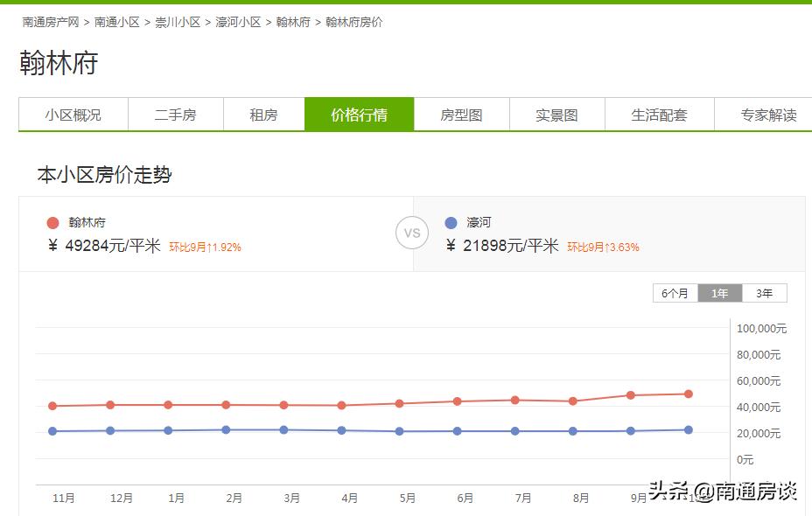Click the 崇川小区 breadcrumb link
The width and height of the screenshot is (812, 516).
(x=178, y=22)
